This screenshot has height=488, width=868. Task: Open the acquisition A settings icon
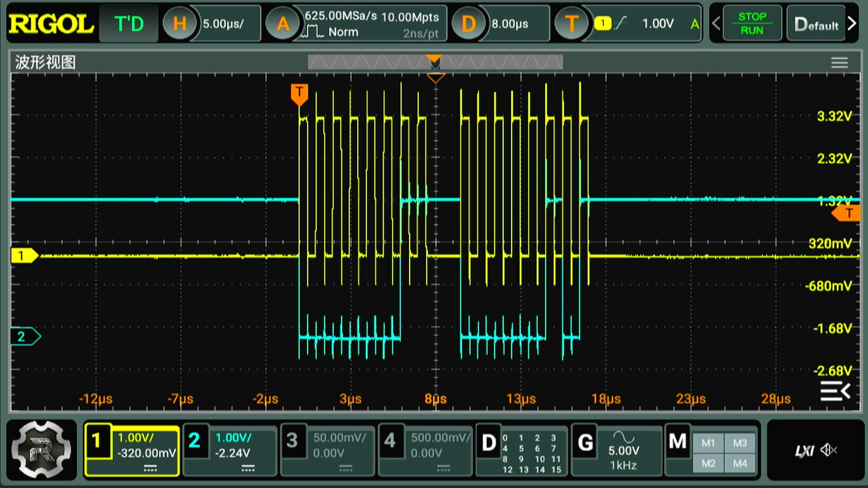tap(283, 23)
